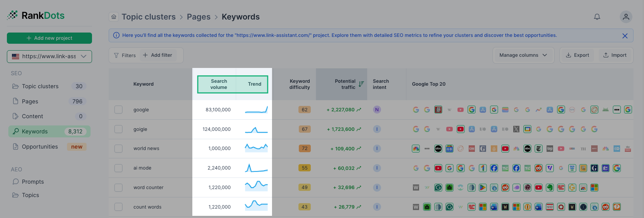This screenshot has height=218, width=644.
Task: Open the trend sparkline for google
Action: coord(256,110)
